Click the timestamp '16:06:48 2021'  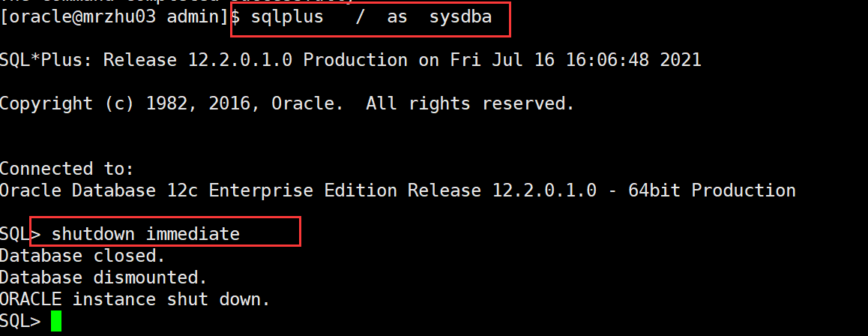pyautogui.click(x=633, y=60)
